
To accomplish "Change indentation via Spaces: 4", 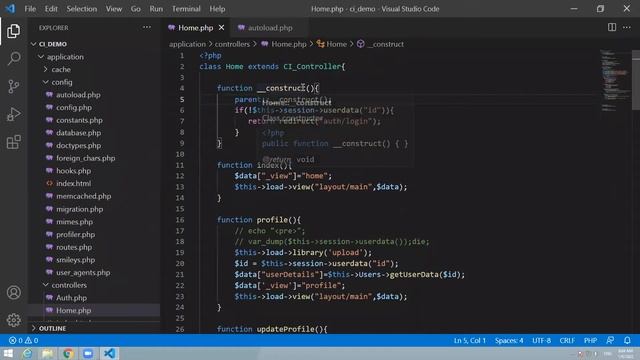I will tap(509, 340).
